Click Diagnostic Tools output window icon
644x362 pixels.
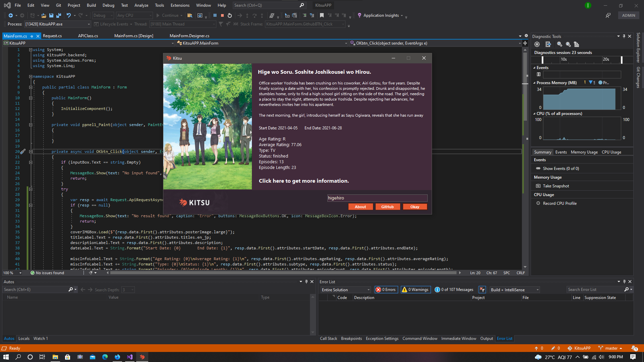pos(548,44)
